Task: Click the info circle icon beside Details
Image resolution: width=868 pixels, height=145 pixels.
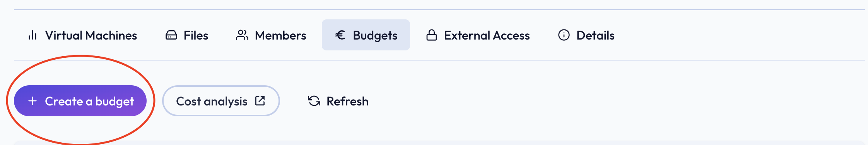Action: point(564,35)
